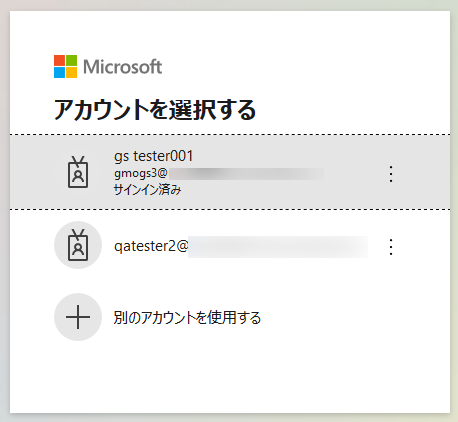
Task: Click the badge icon beside qatester2 account
Action: 78,245
